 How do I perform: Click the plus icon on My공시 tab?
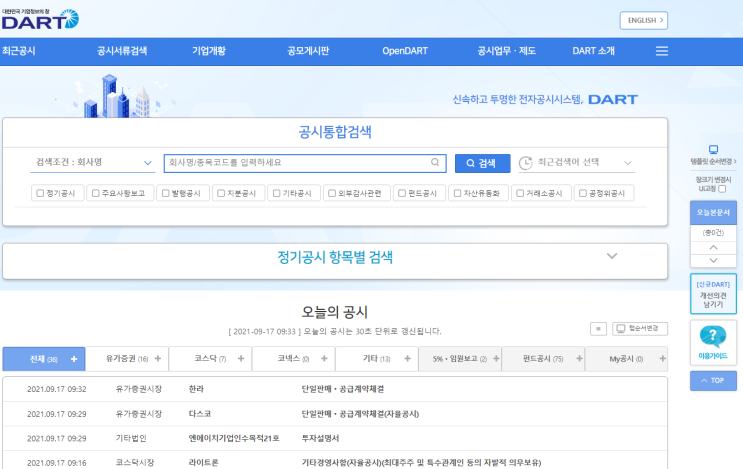[662, 359]
